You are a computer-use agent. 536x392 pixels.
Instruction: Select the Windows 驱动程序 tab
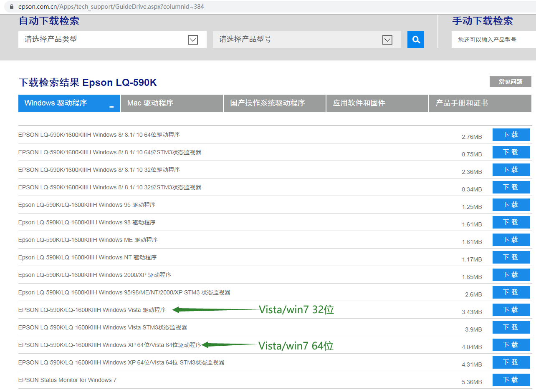[69, 103]
